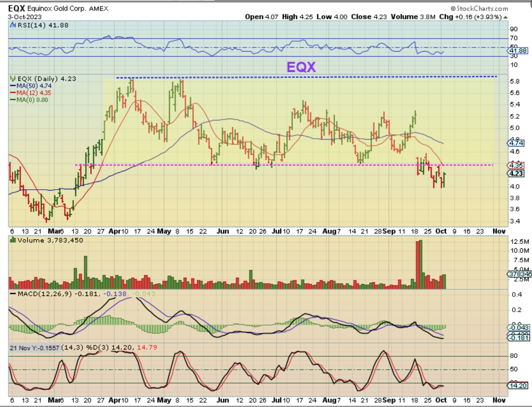This screenshot has height=407, width=532.
Task: Click the 4.74 price tag on right axis
Action: point(516,143)
